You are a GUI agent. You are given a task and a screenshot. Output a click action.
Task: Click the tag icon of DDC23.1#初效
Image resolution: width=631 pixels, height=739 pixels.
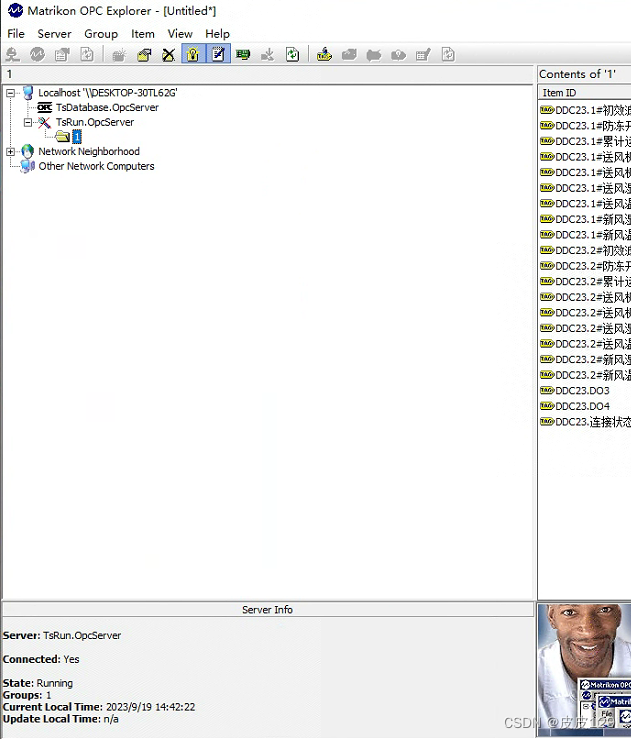(x=547, y=110)
